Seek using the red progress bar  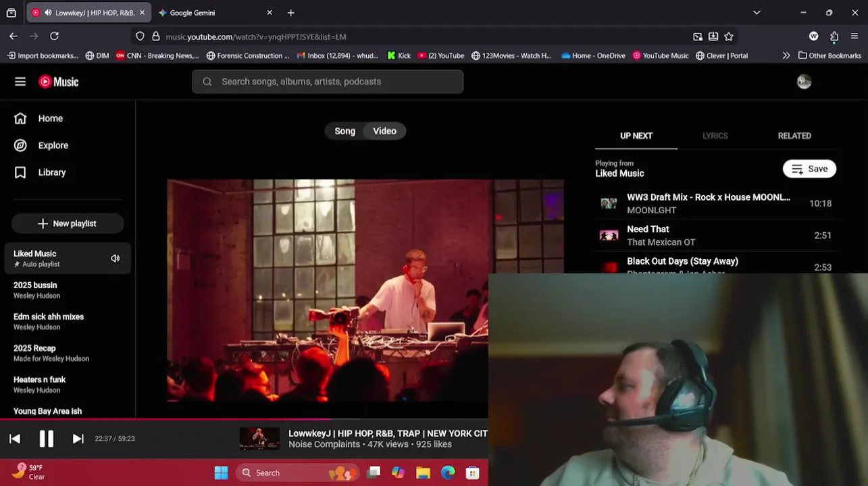(x=244, y=419)
